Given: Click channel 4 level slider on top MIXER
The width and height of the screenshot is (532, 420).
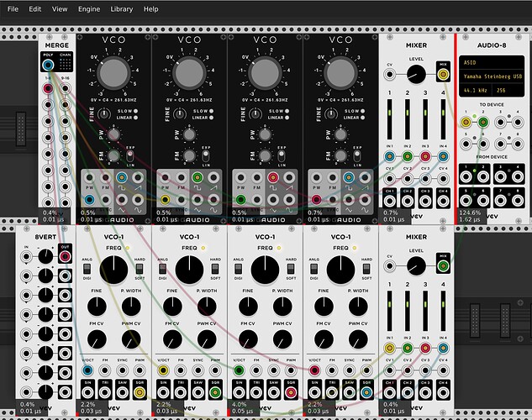Looking at the screenshot, I should click(x=443, y=119).
